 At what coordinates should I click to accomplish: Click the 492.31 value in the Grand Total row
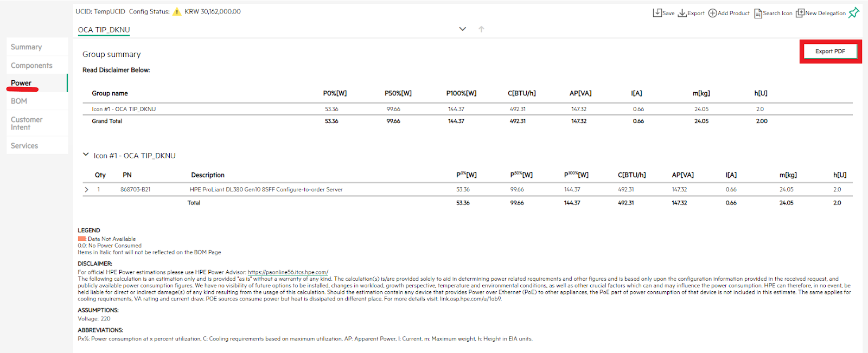[x=518, y=121]
